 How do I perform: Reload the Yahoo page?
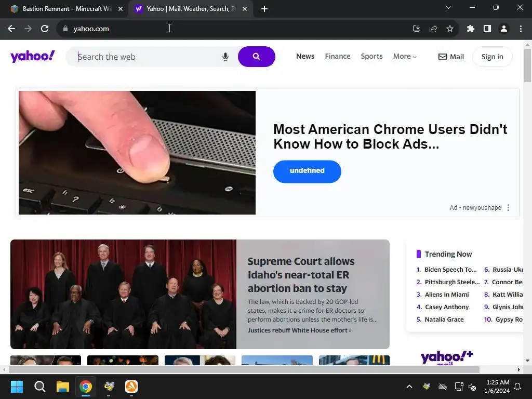[45, 29]
